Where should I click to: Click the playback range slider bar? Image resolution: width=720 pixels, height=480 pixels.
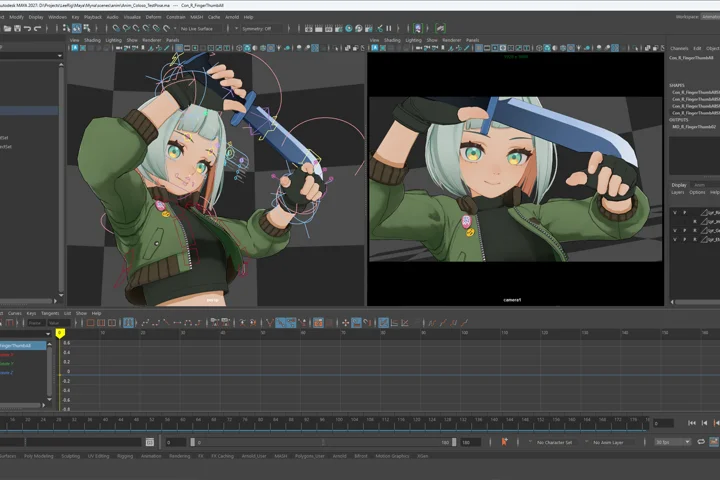[x=323, y=442]
